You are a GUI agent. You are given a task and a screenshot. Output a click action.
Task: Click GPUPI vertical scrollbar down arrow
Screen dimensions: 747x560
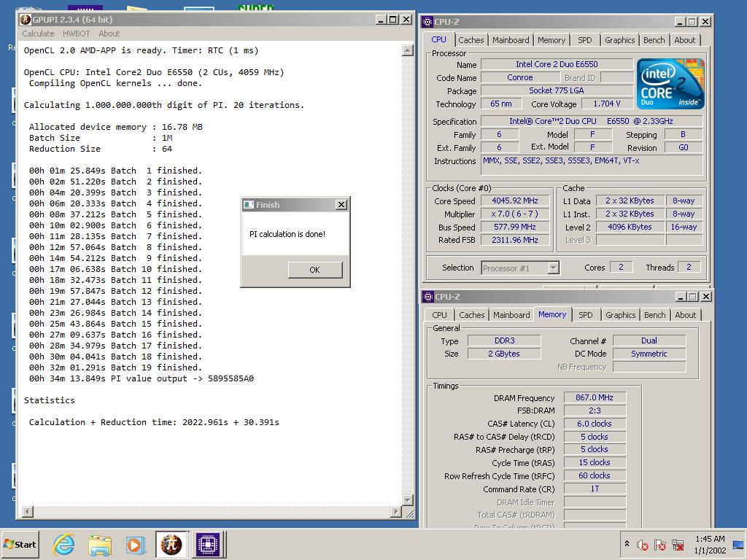(407, 500)
